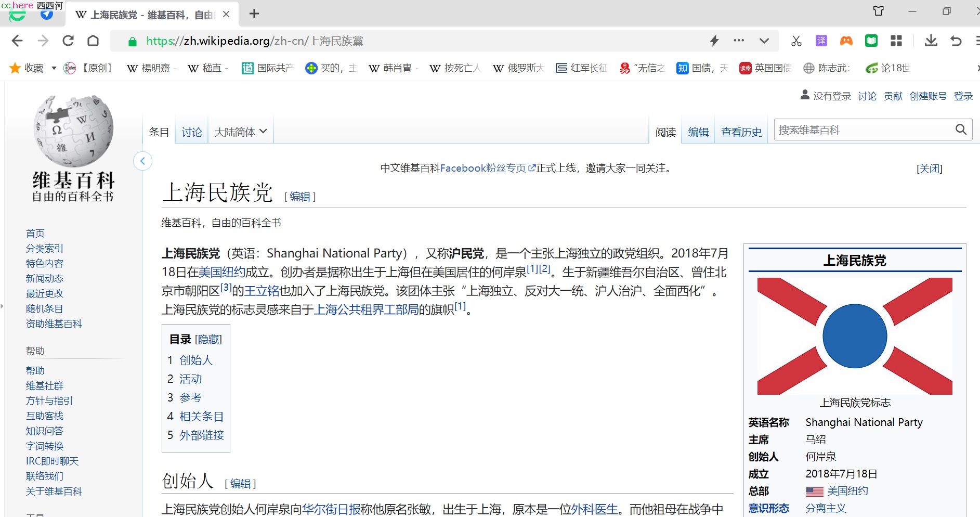Open the extensions grid icon
Image resolution: width=980 pixels, height=517 pixels.
tap(896, 41)
